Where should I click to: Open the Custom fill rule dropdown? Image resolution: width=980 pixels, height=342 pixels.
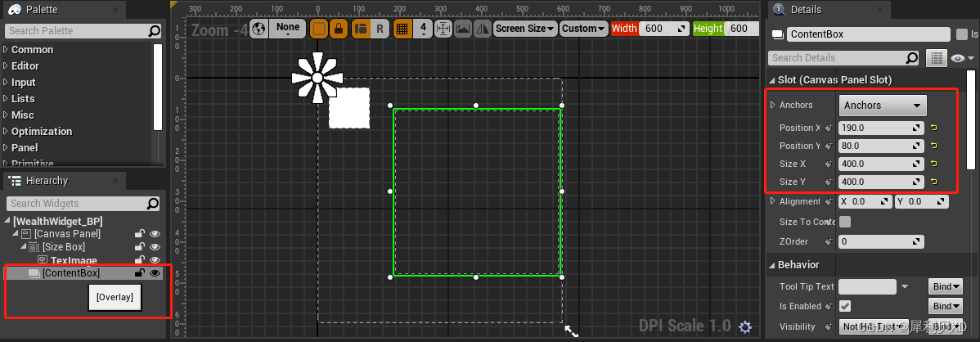tap(584, 29)
